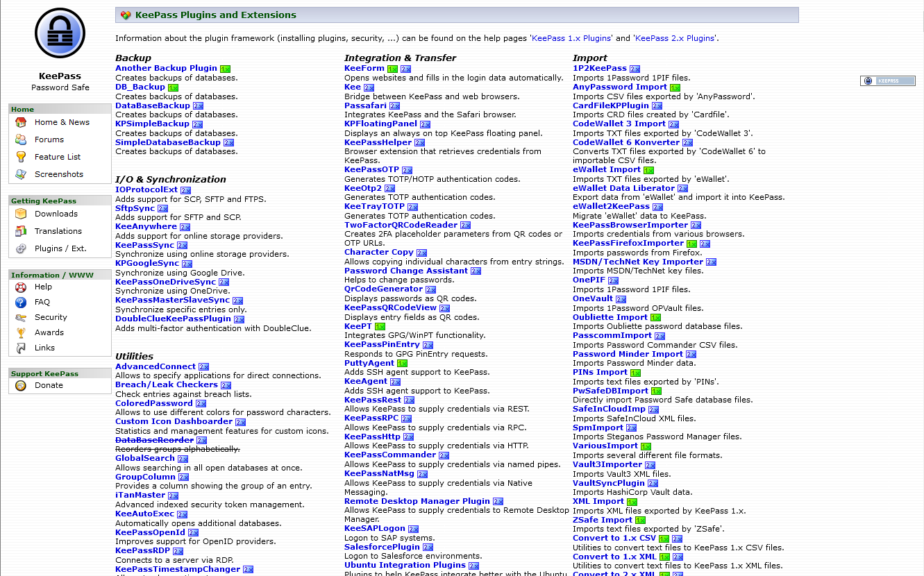Click the Plugins / Ext. gear icon
This screenshot has height=576, width=924.
click(21, 248)
